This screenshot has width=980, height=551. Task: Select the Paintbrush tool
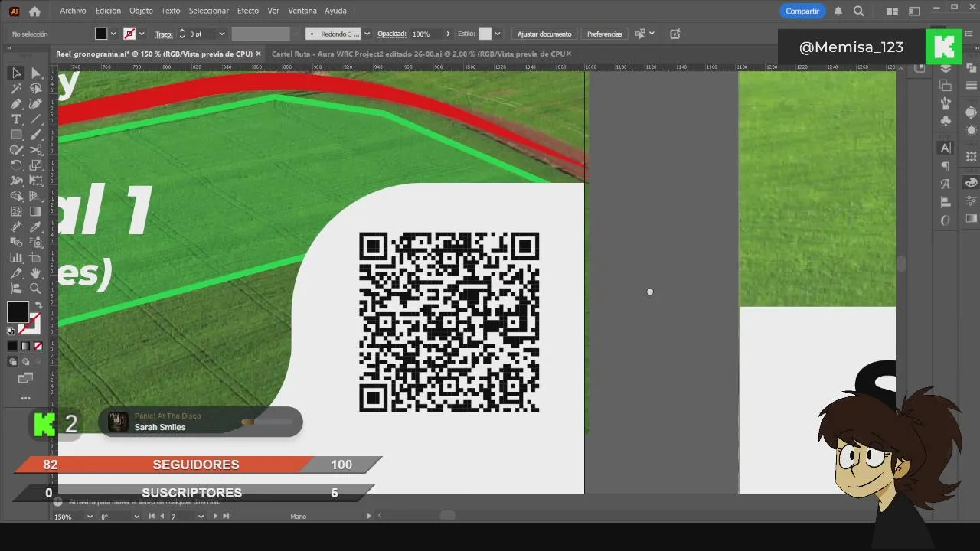(35, 135)
